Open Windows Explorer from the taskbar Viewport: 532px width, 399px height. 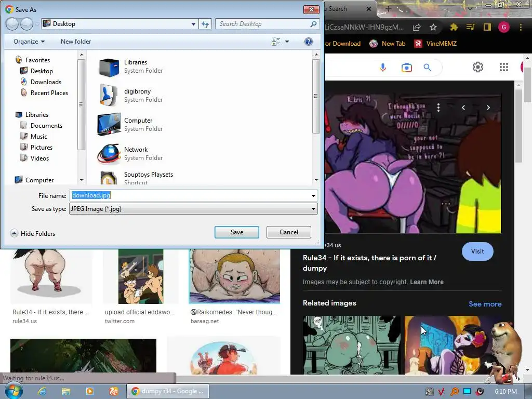pos(66,391)
